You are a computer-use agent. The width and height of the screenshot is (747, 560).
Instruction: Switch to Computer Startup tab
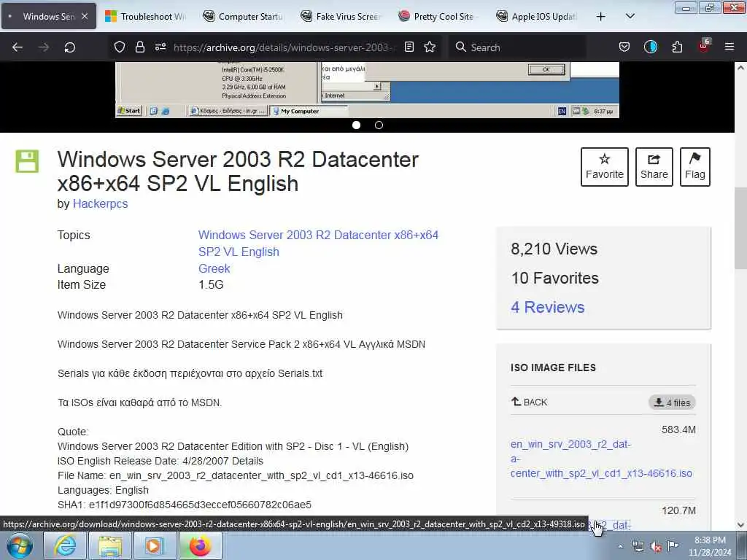243,16
